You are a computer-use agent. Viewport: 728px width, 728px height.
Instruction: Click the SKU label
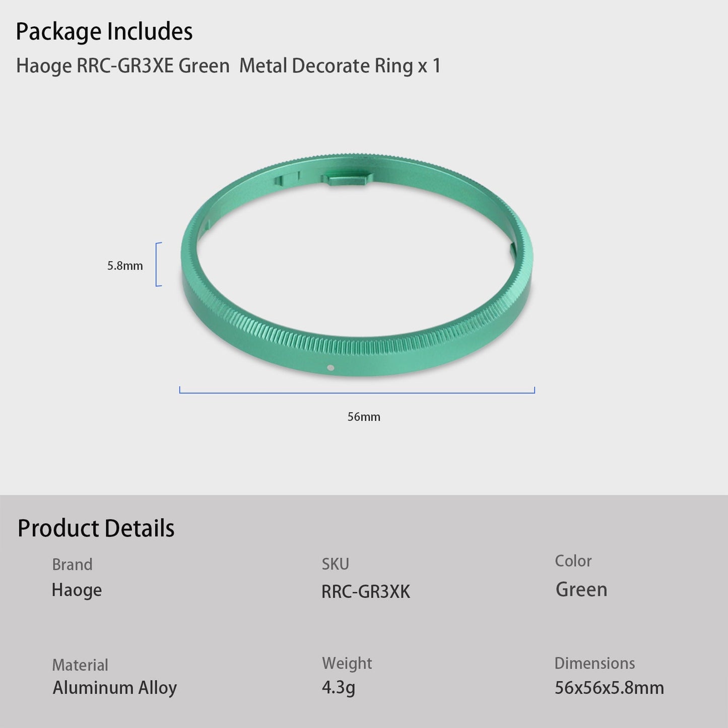336,564
